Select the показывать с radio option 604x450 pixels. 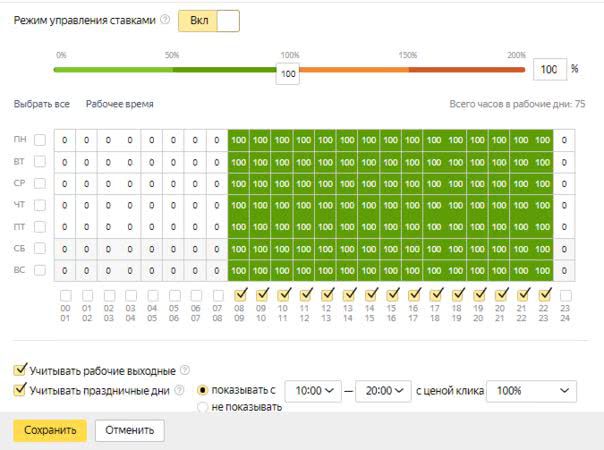tap(205, 390)
